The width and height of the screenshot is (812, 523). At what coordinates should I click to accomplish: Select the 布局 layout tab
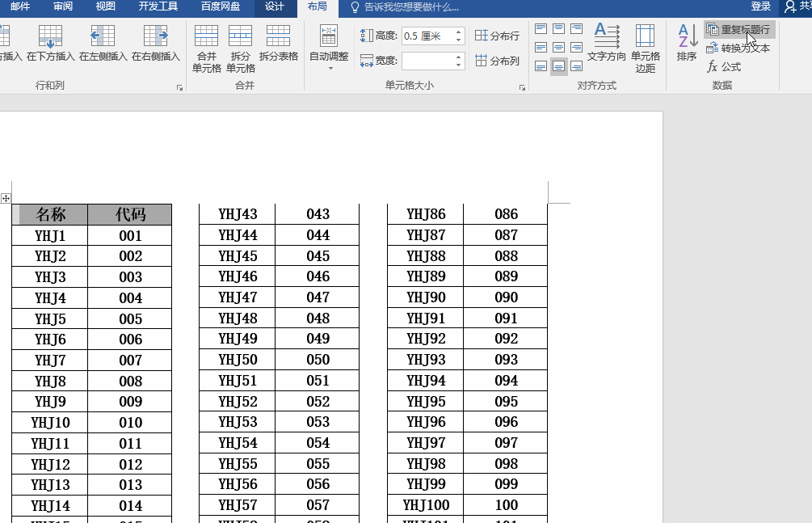(318, 7)
